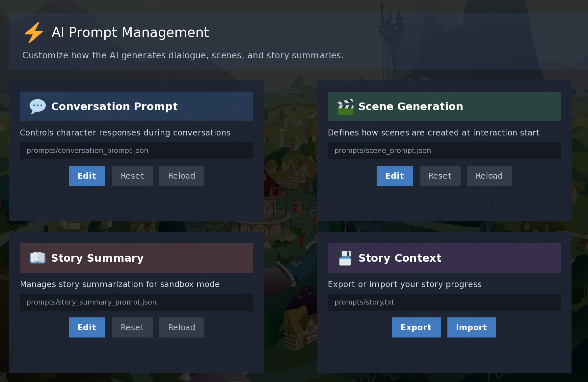588x382 pixels.
Task: Edit the Story Summary prompt
Action: click(x=87, y=327)
